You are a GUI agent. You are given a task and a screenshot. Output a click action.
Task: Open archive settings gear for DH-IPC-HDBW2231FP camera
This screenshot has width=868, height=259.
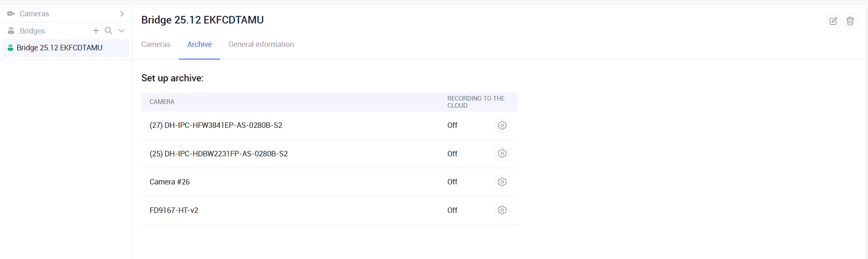(x=502, y=154)
